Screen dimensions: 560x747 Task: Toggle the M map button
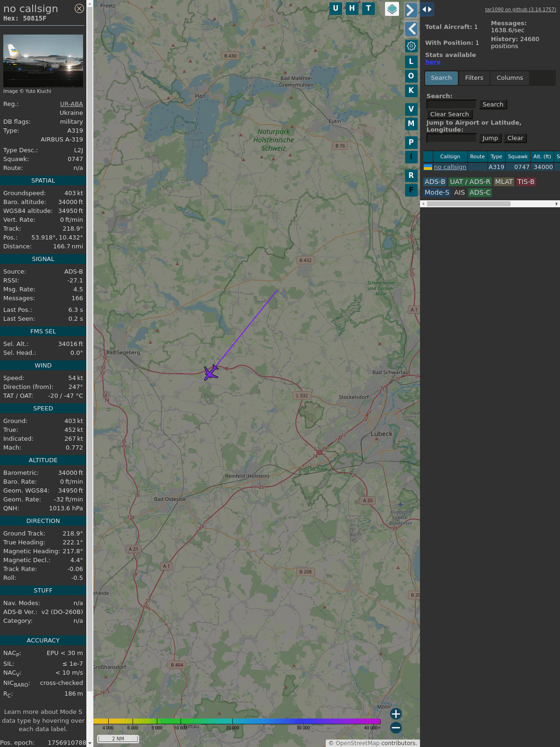[411, 124]
